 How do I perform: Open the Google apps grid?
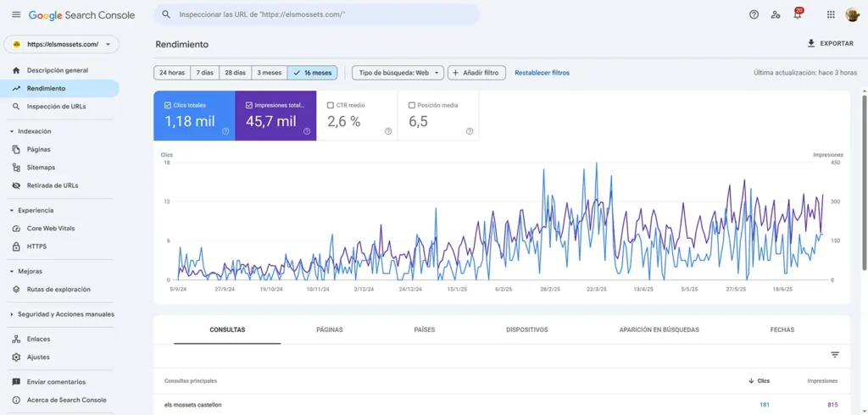pyautogui.click(x=830, y=14)
